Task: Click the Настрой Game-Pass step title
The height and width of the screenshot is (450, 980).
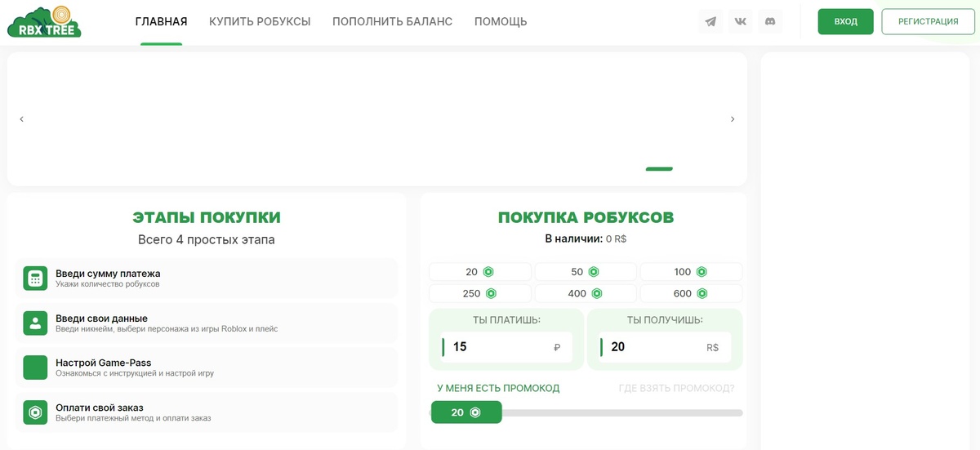Action: pos(103,363)
